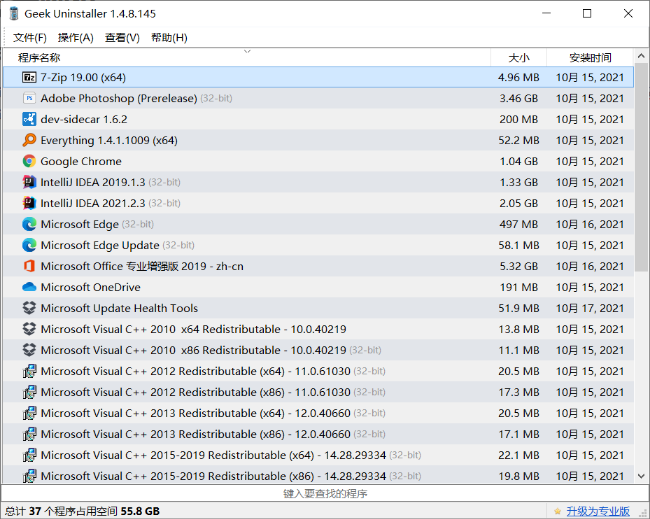Click the vertical scrollbar thumb
The height and width of the screenshot is (519, 650).
[641, 168]
